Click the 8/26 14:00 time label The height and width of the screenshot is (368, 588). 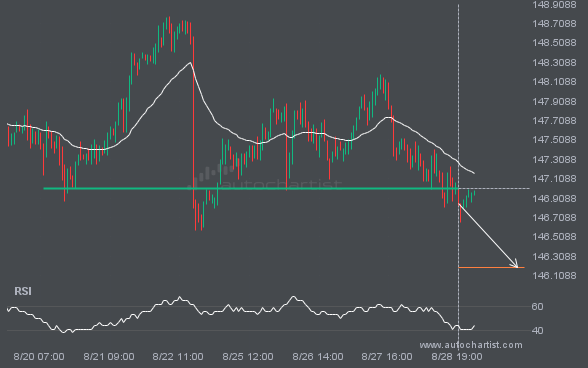click(x=318, y=357)
